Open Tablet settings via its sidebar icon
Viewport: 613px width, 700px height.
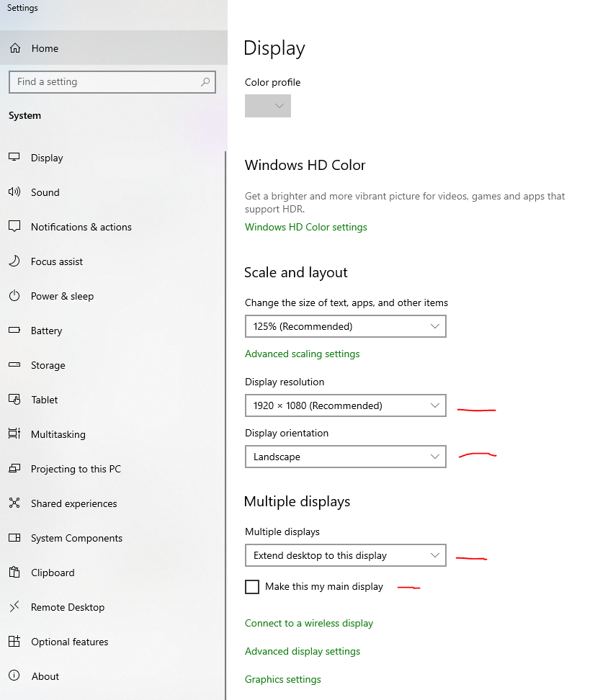(x=15, y=400)
